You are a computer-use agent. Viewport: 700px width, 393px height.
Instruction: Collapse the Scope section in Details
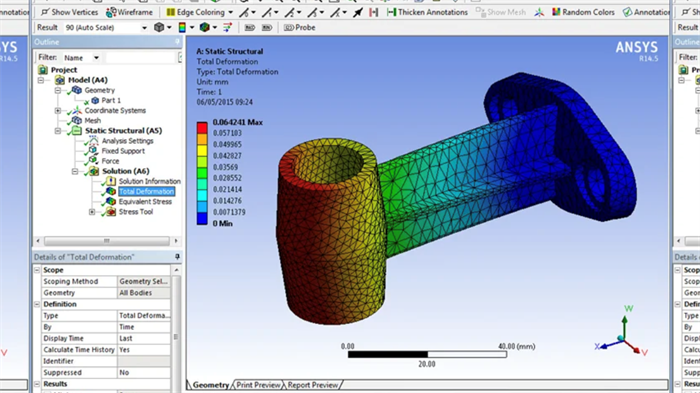(x=37, y=270)
